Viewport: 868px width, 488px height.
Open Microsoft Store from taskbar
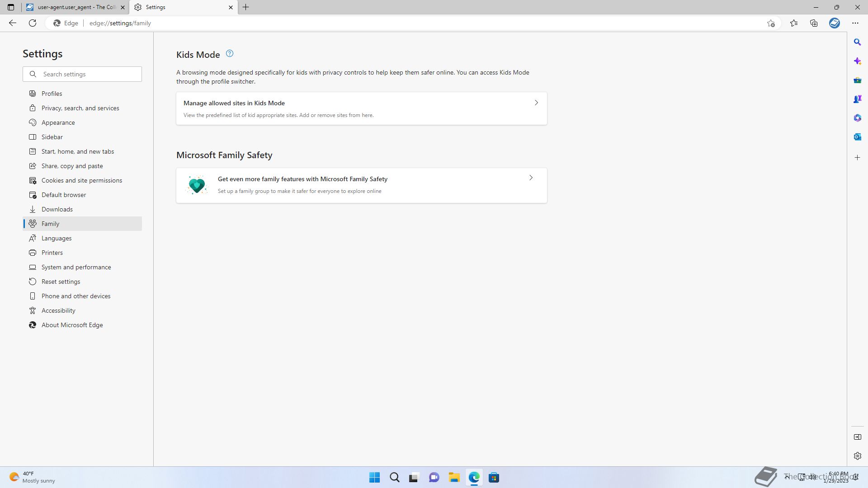[494, 478]
